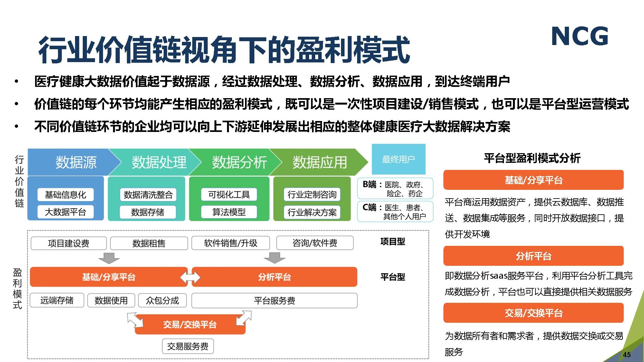This screenshot has width=644, height=362.
Task: Select the 项目建设费 box
Action: click(69, 243)
